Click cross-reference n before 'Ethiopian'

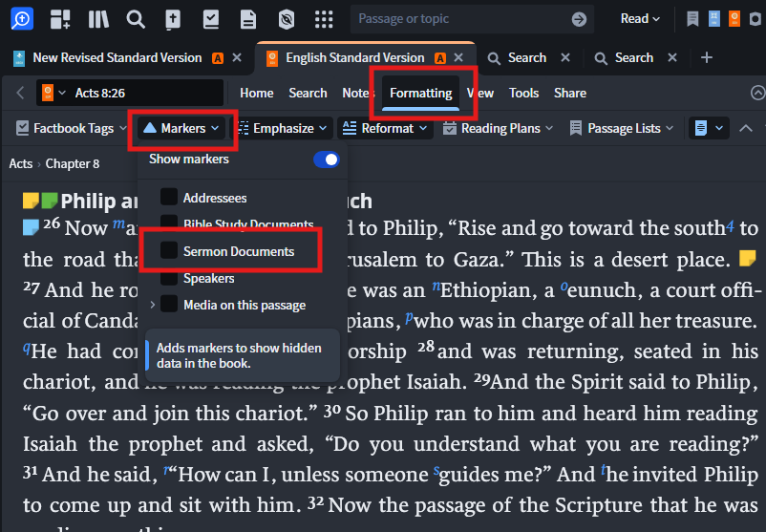pos(436,286)
